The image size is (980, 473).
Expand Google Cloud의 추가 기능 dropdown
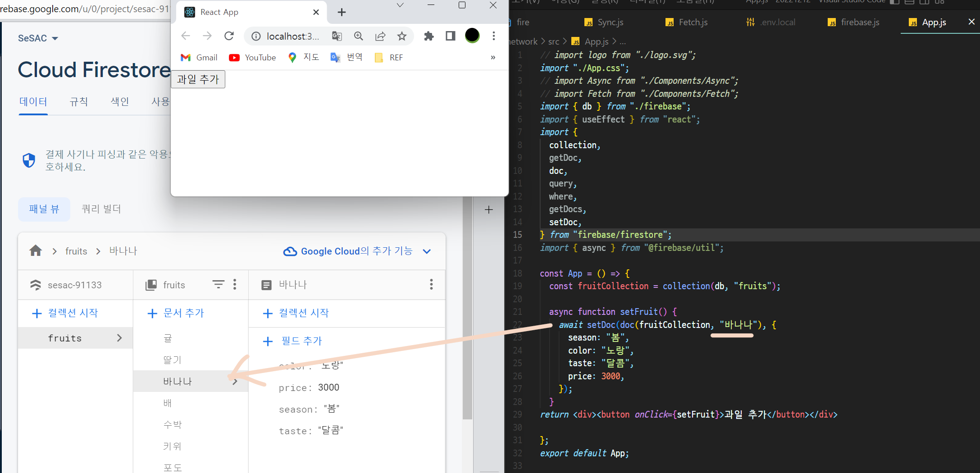pos(357,251)
